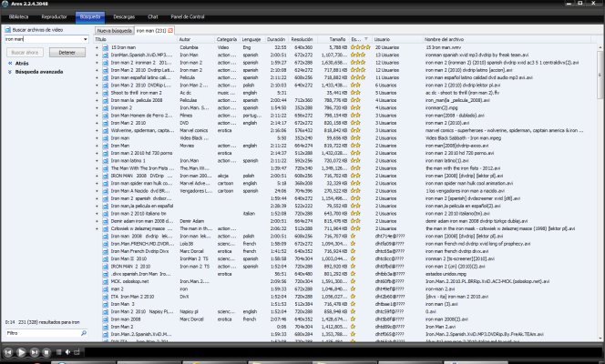The image size is (605, 364).
Task: Click file icon of Shoot to thrill row
Action: (106, 93)
